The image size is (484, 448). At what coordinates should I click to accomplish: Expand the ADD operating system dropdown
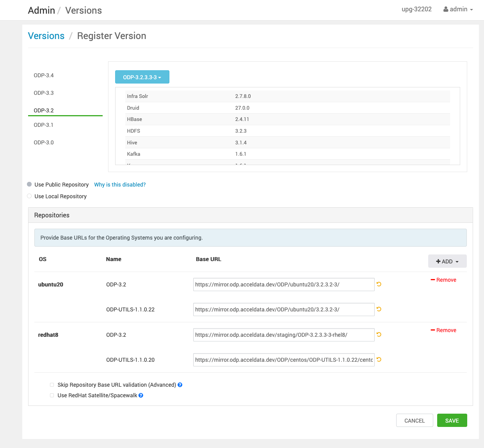coord(447,261)
